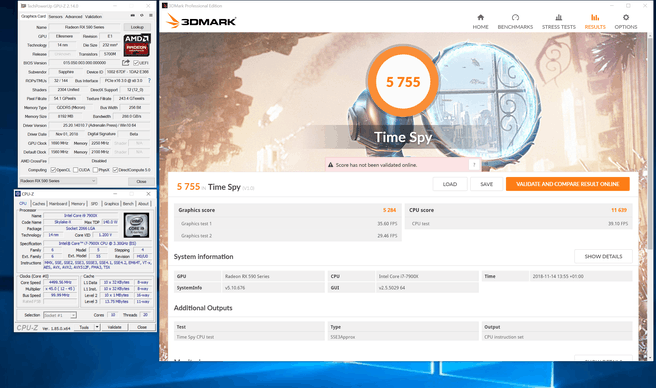Click the GPU-Z screenshot camera icon
Viewport: 656px width, 388px height.
click(x=133, y=15)
